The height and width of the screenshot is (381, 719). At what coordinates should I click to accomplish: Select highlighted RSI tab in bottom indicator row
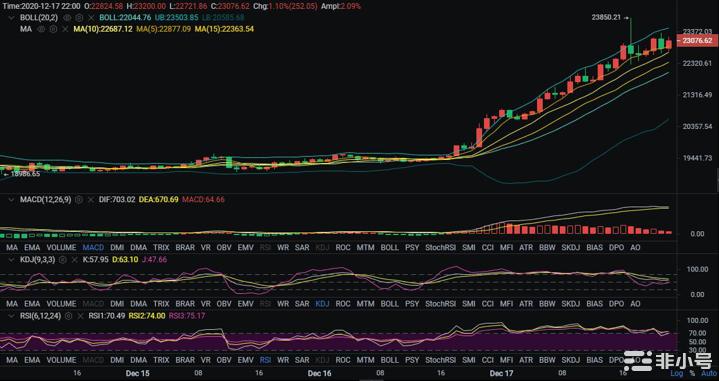tap(265, 360)
